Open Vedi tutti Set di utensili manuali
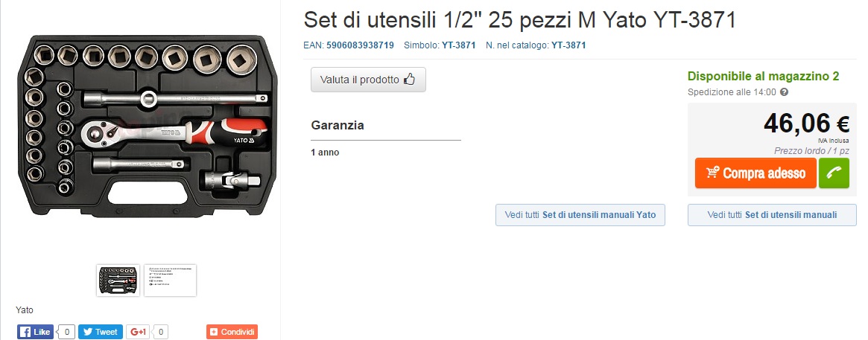This screenshot has height=340, width=868. pos(772,214)
